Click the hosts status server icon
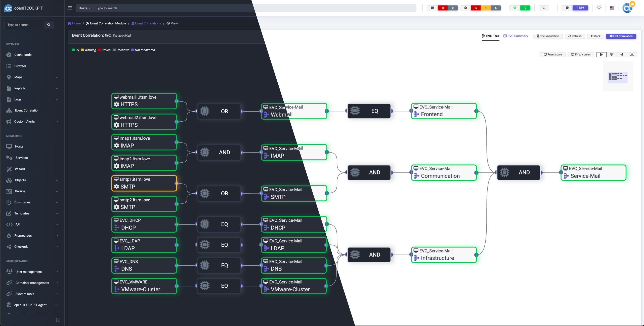The image size is (644, 326). 432,8
